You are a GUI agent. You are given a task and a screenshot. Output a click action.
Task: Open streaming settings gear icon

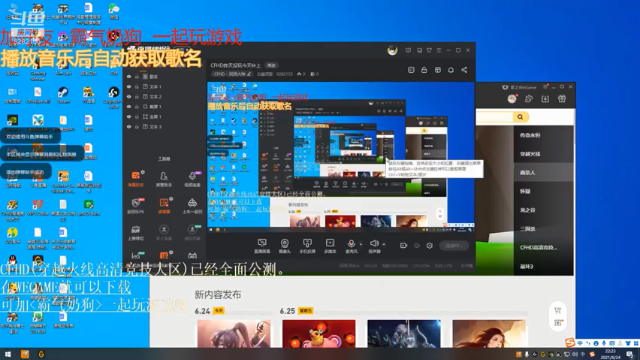(x=429, y=245)
